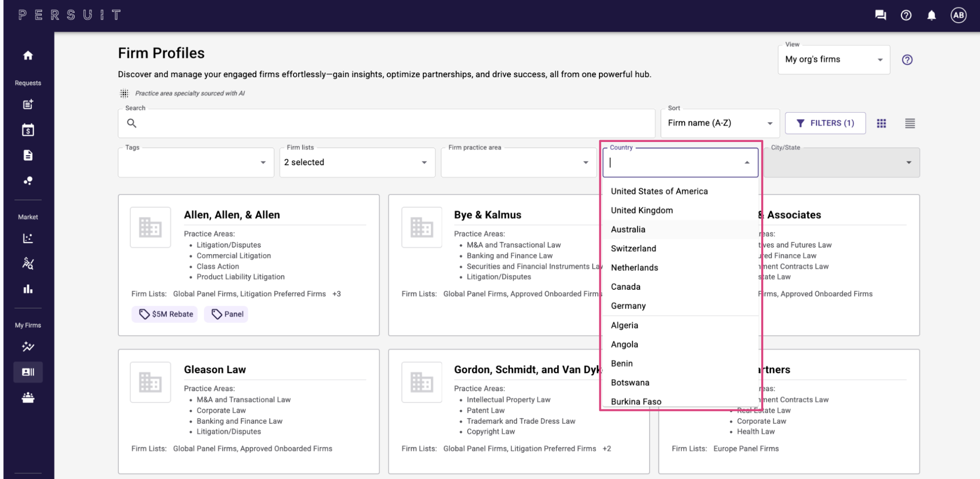
Task: Open the AB user avatar menu
Action: point(959,15)
